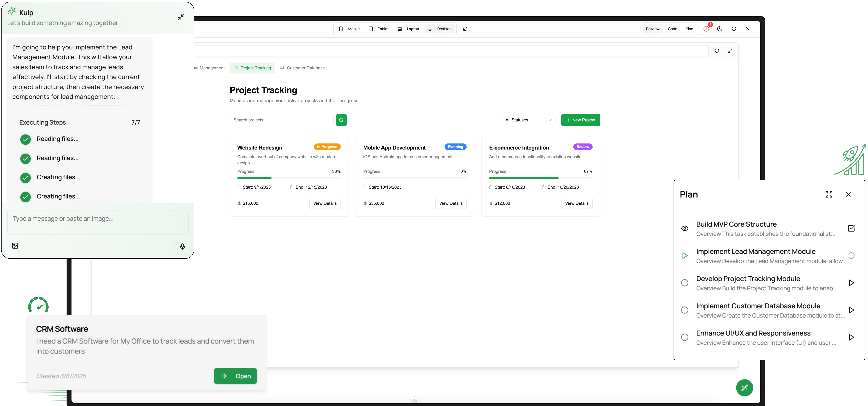This screenshot has width=868, height=406.
Task: Click the New Project button
Action: (581, 120)
